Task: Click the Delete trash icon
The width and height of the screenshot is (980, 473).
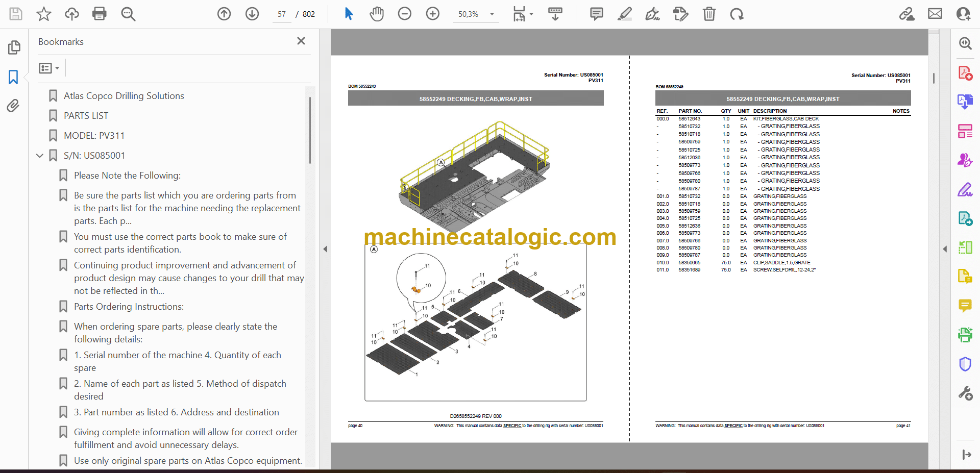Action: click(709, 14)
